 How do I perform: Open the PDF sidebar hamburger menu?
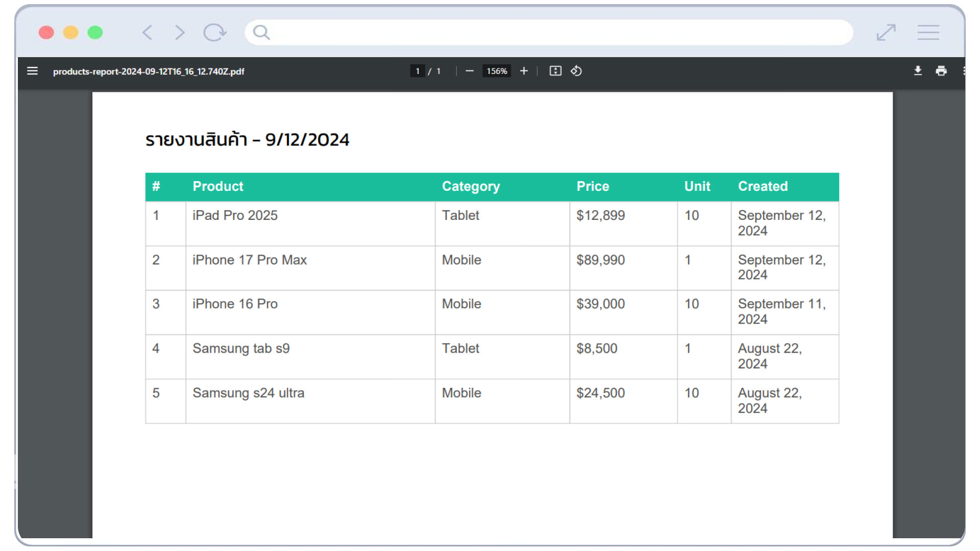(32, 71)
